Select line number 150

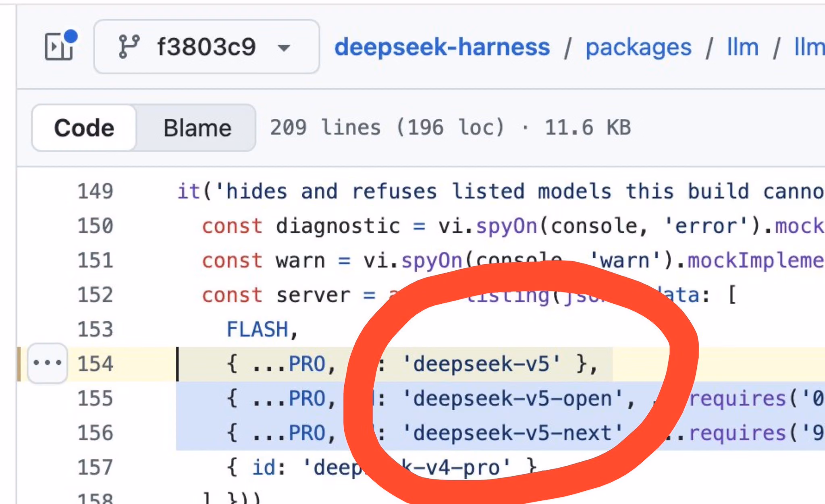click(95, 226)
